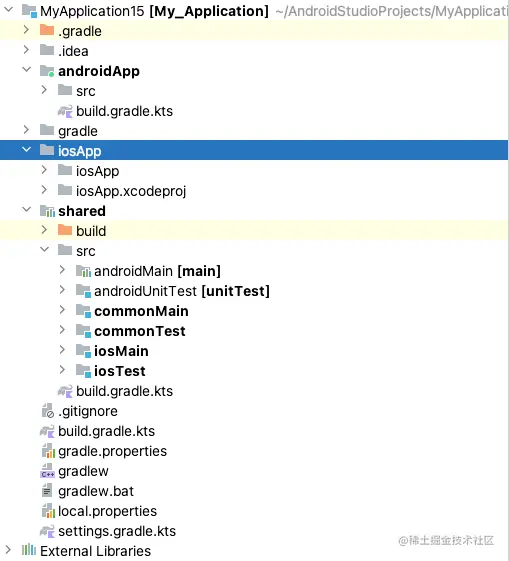Expand the commonMain source folder

click(62, 310)
